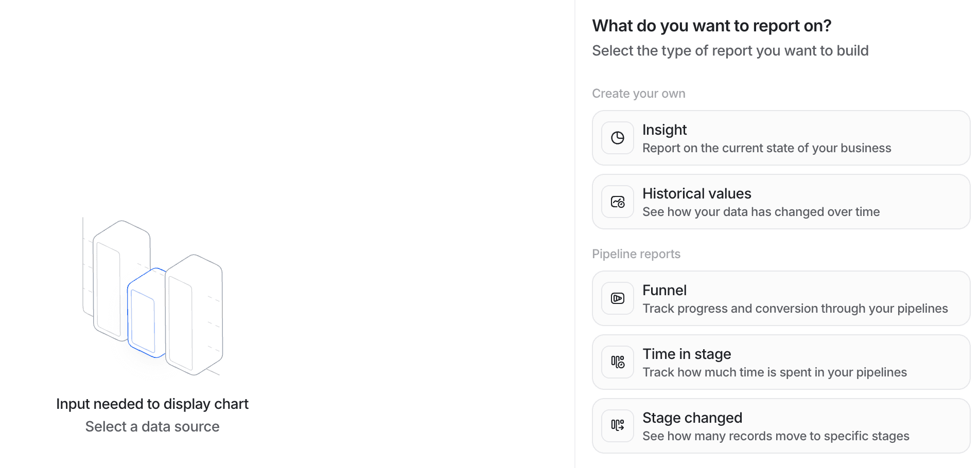980x468 pixels.
Task: Click the Historical values chart-clock icon
Action: pyautogui.click(x=618, y=202)
